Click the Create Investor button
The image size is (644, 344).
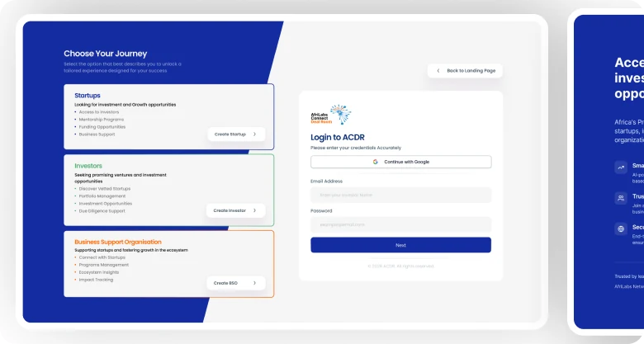236,210
